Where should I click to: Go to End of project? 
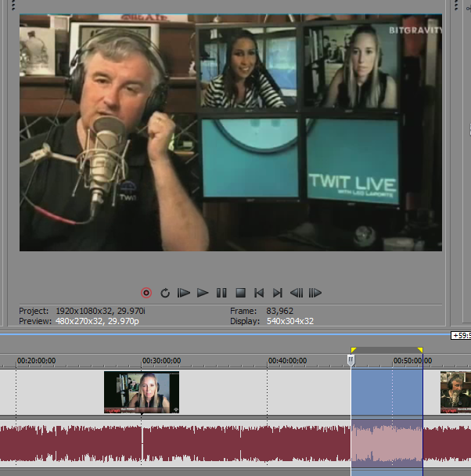click(x=278, y=293)
